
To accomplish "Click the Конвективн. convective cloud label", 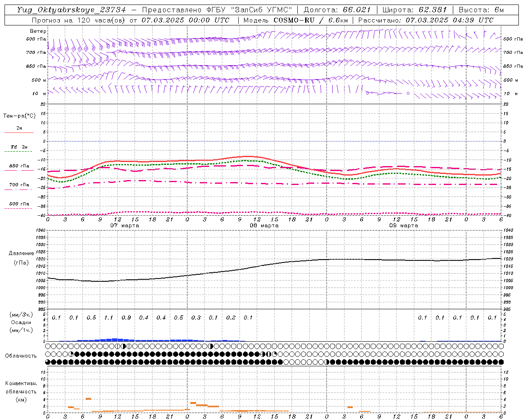I will click(x=21, y=383).
